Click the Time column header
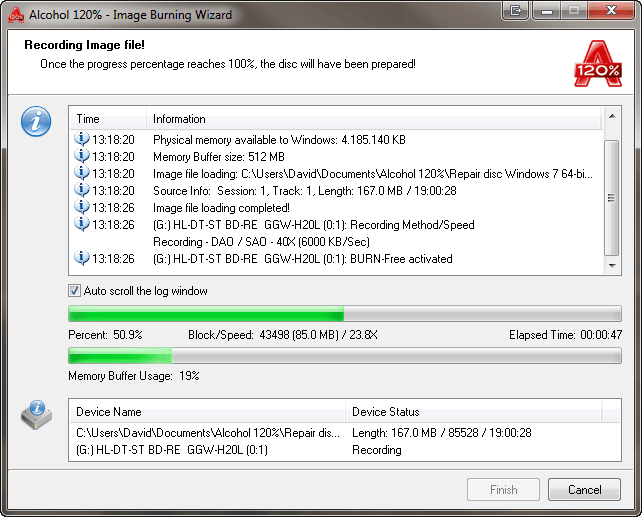This screenshot has width=642, height=517. (x=108, y=119)
